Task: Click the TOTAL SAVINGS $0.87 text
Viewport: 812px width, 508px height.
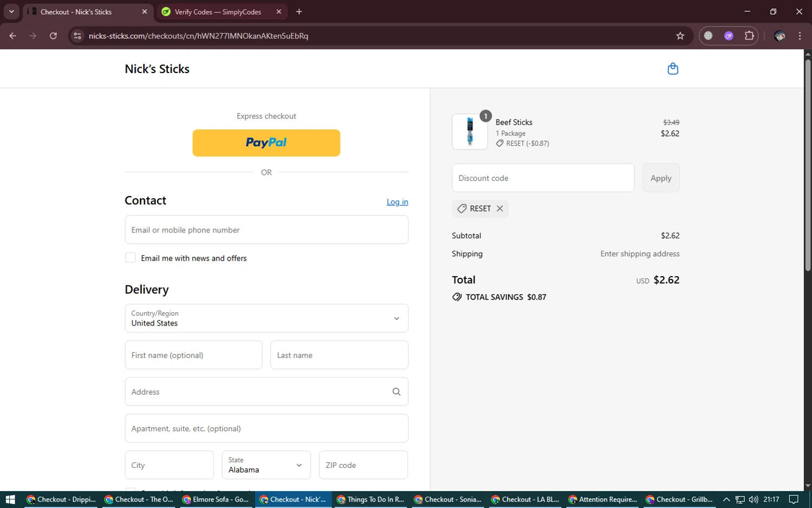Action: 506,297
